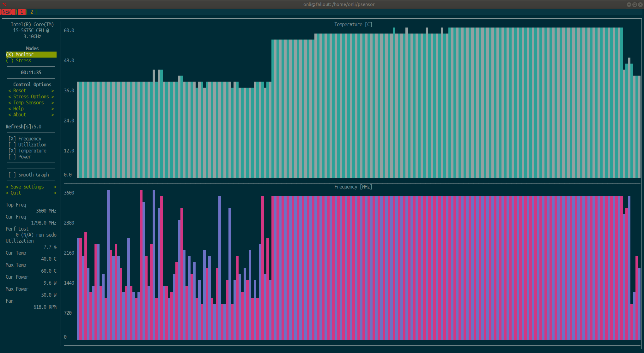Open the Temp Sensors menu
Image resolution: width=644 pixels, height=353 pixels.
pos(31,102)
